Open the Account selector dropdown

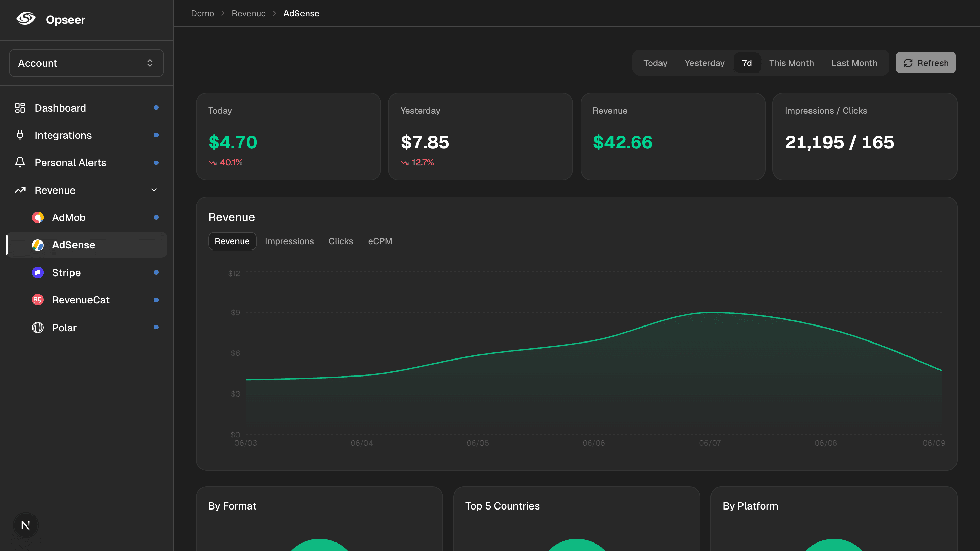click(x=86, y=63)
